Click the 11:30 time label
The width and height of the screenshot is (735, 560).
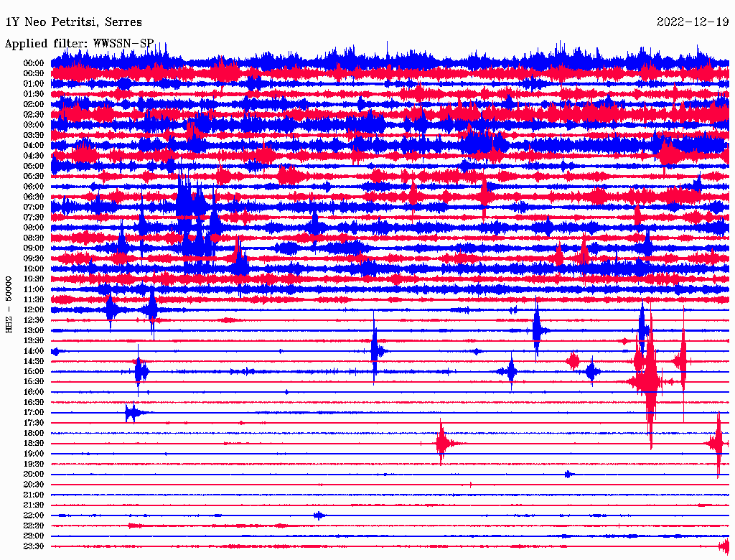[34, 299]
